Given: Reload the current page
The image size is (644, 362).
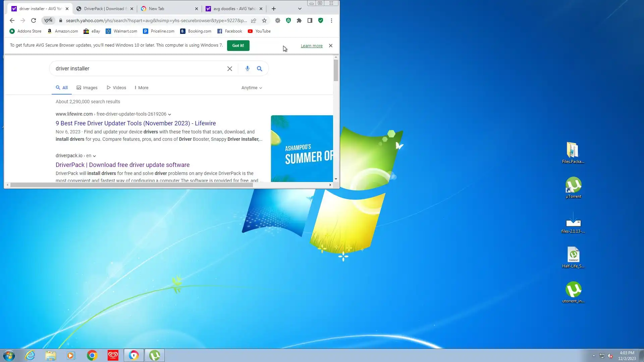Looking at the screenshot, I should (x=34, y=20).
